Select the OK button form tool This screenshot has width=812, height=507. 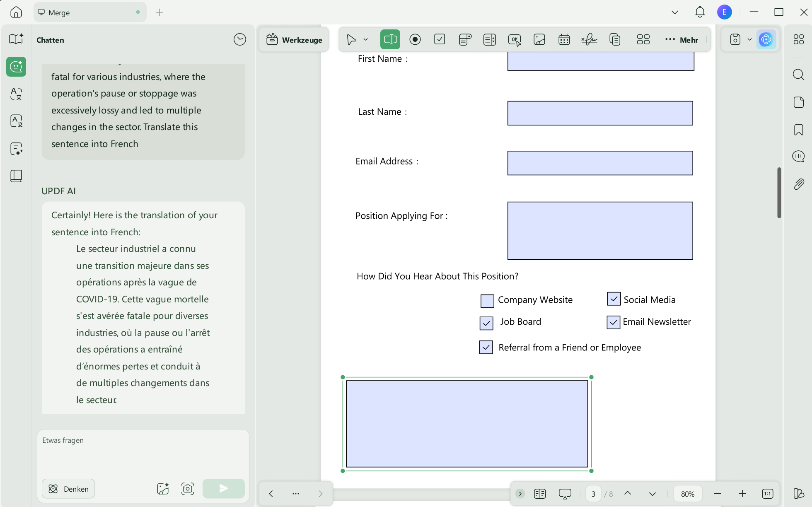pos(515,40)
